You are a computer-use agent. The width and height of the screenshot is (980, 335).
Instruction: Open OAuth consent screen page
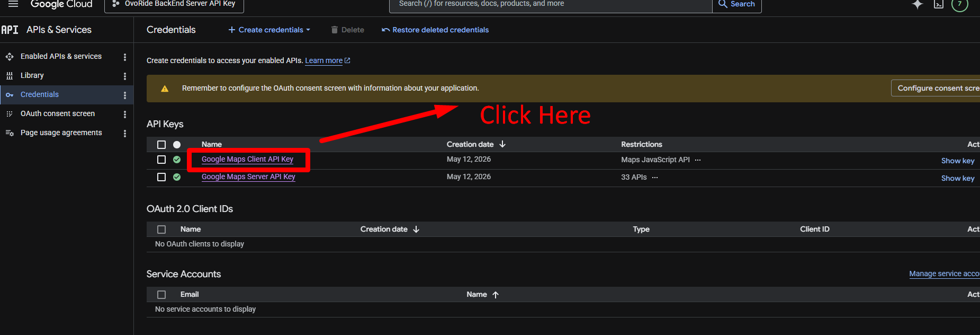pos(58,113)
